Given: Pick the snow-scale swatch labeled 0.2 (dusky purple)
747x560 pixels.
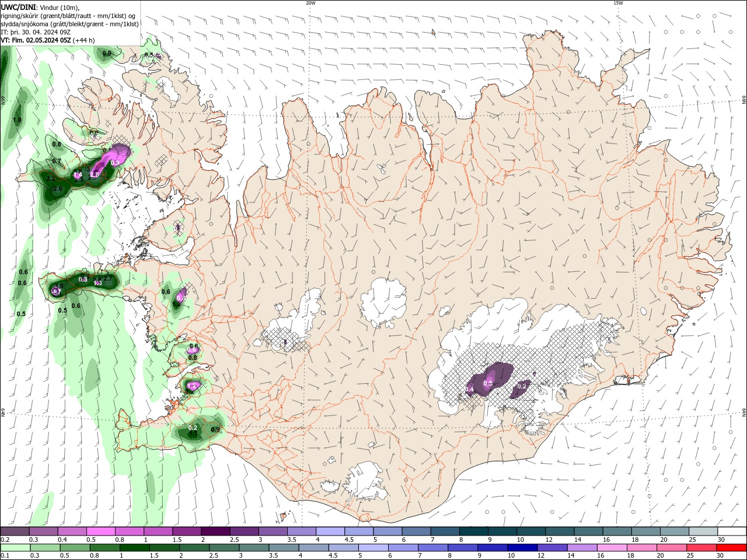Looking at the screenshot, I should coord(15,531).
